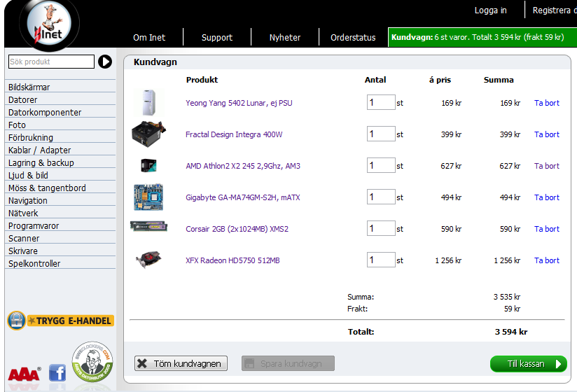Open Orderstatus in the top navigation
Viewport: 577px width, 392px height.
click(353, 38)
